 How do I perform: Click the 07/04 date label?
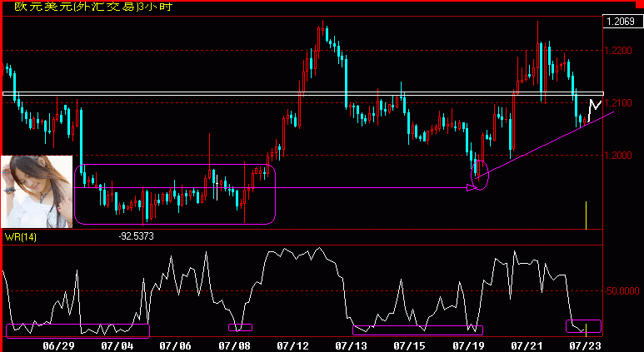(117, 346)
